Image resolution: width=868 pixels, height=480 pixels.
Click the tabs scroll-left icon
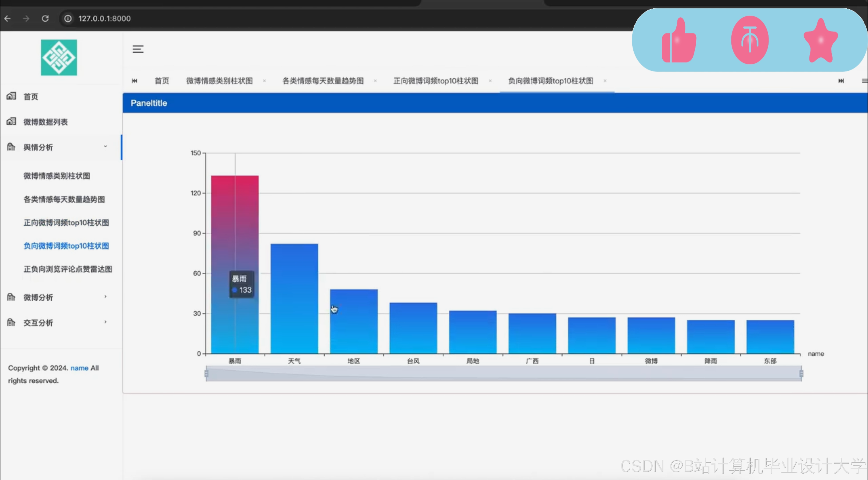pyautogui.click(x=135, y=81)
